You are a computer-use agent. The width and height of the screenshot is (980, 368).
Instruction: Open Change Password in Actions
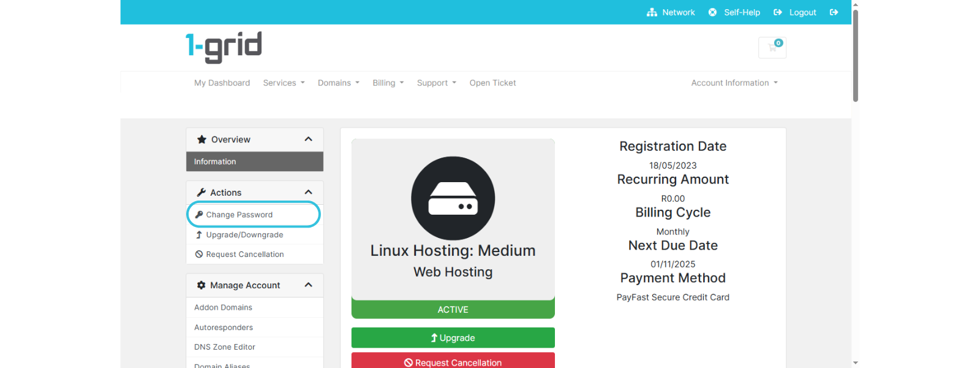239,215
